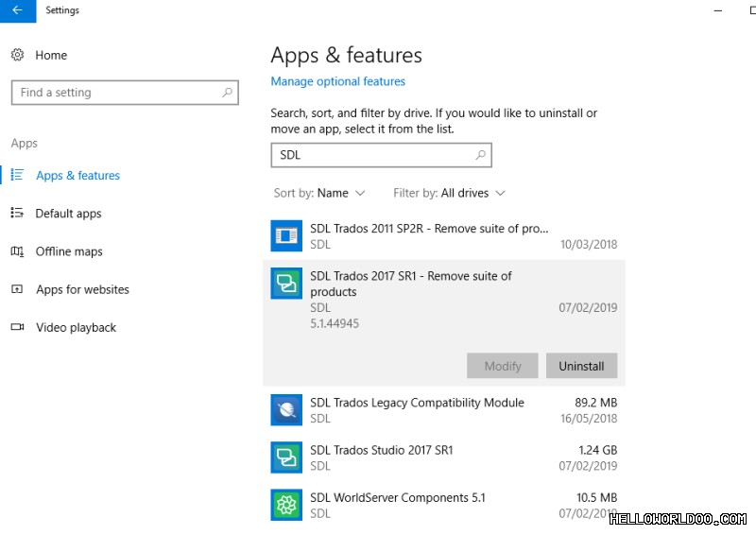Click the SDL WorldServer Components icon
Viewport: 756px width, 535px height.
pyautogui.click(x=286, y=505)
